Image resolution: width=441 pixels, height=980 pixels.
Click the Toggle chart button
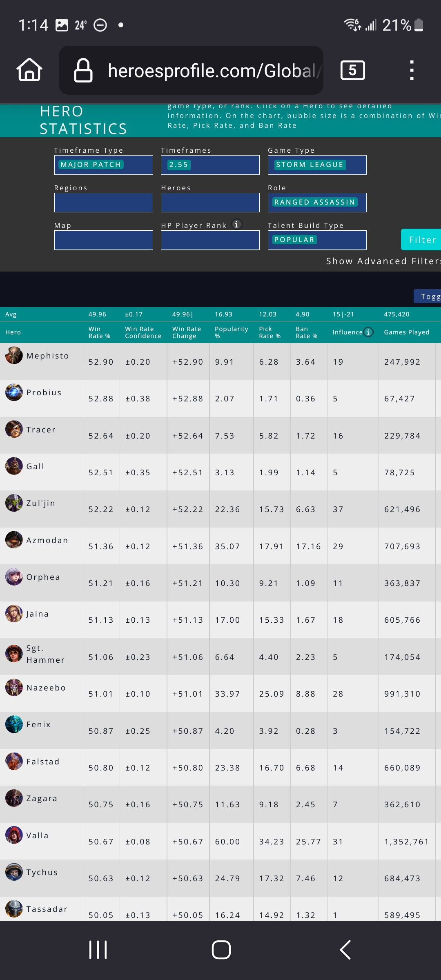pos(428,296)
